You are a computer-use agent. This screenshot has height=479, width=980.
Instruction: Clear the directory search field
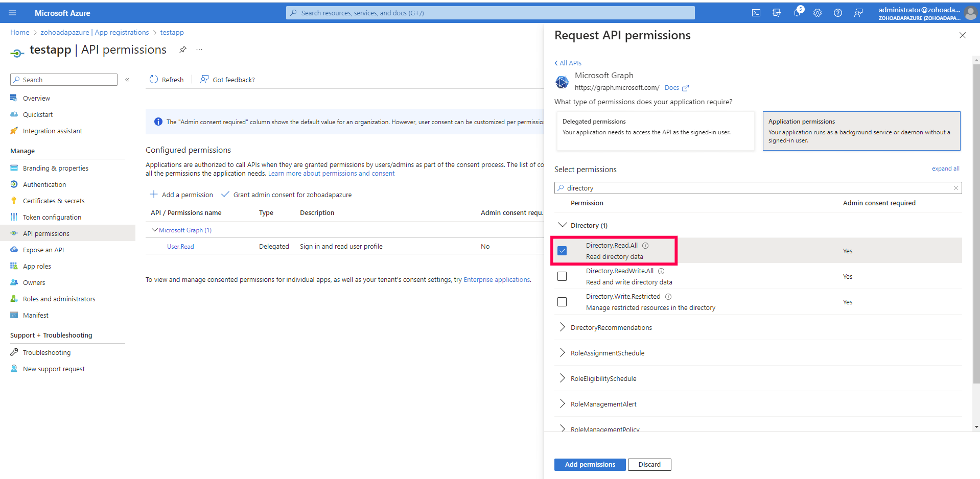coord(955,187)
